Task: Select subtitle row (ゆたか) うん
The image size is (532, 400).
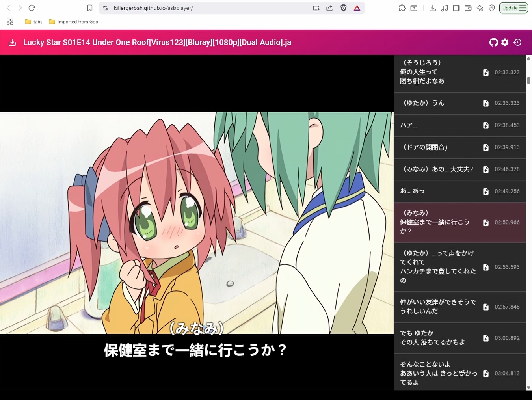Action: [459, 103]
